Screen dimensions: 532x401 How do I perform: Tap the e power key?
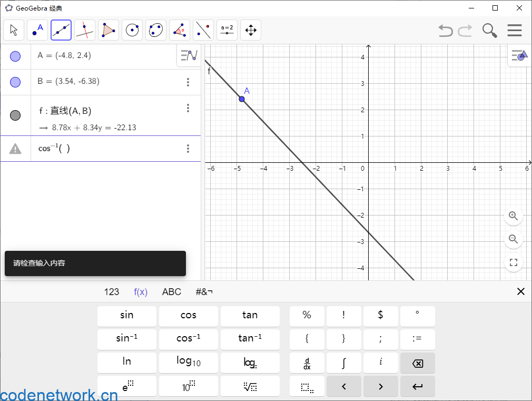click(127, 386)
